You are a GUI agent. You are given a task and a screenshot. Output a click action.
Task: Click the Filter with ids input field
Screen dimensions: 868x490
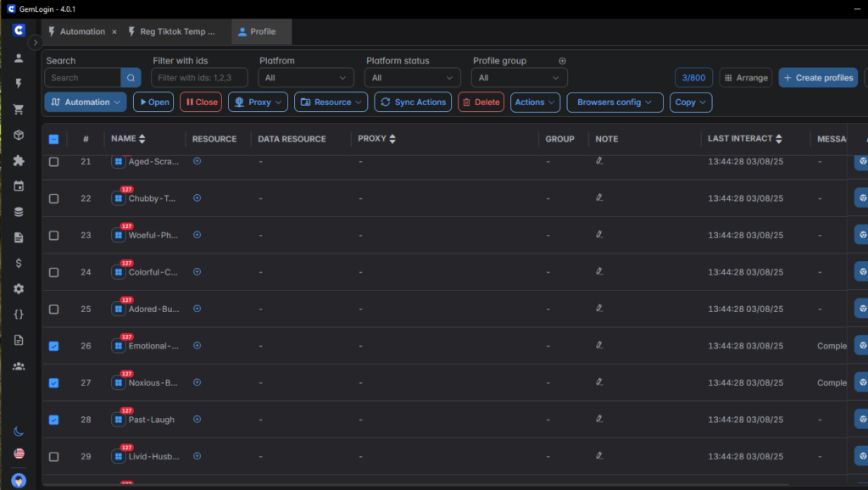click(199, 78)
